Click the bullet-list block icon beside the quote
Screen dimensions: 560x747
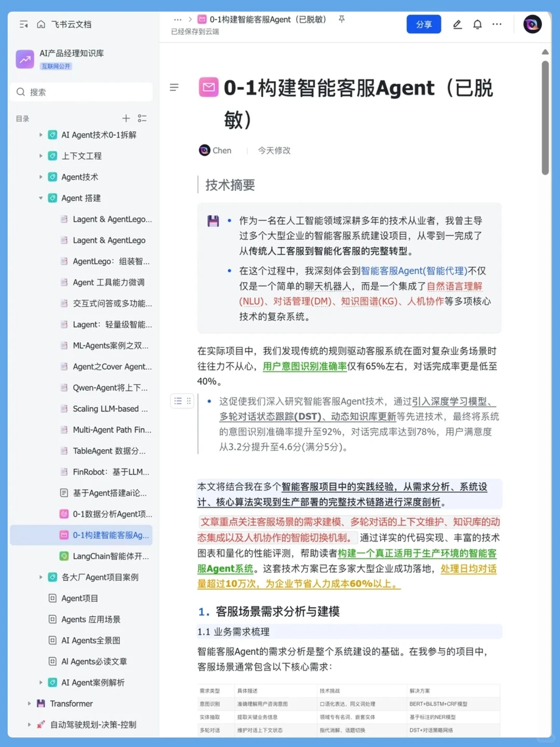point(178,401)
